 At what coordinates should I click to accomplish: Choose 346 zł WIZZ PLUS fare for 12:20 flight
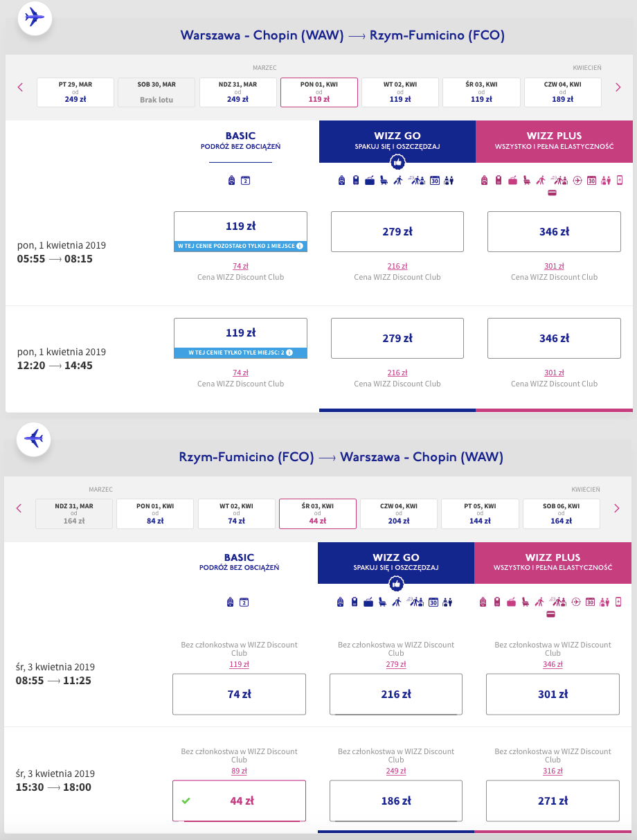(554, 338)
